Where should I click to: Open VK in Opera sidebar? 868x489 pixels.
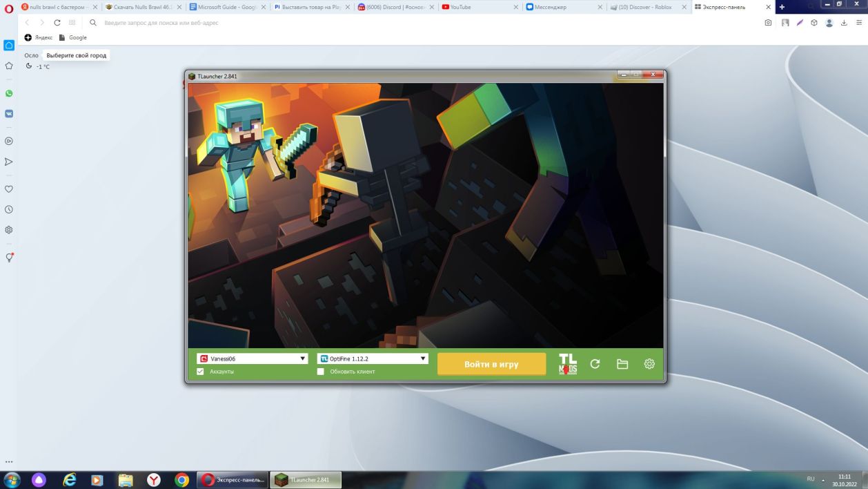tap(9, 113)
